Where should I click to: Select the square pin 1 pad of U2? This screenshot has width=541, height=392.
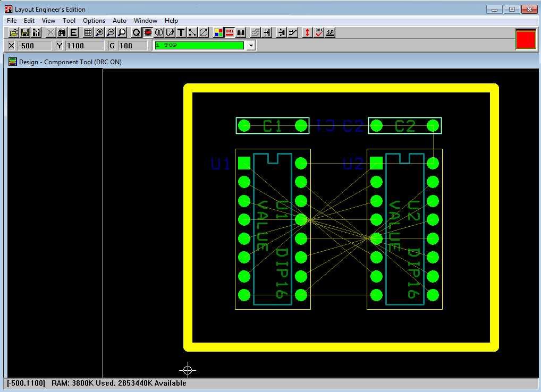[376, 163]
